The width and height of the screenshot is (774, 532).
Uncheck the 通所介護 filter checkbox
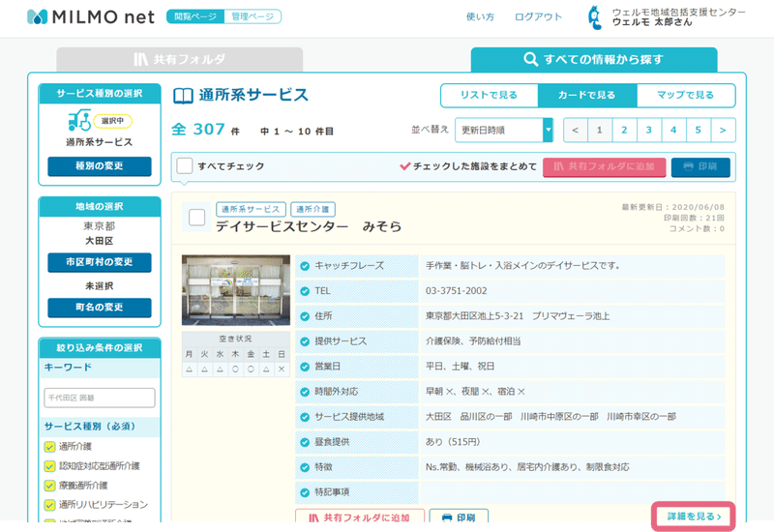pos(49,447)
